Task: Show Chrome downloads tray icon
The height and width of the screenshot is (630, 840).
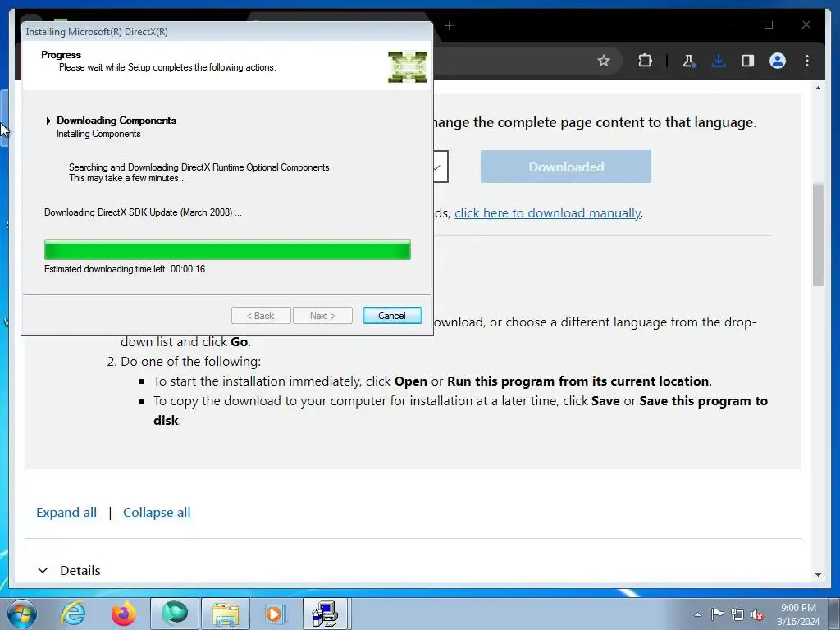Action: point(718,61)
